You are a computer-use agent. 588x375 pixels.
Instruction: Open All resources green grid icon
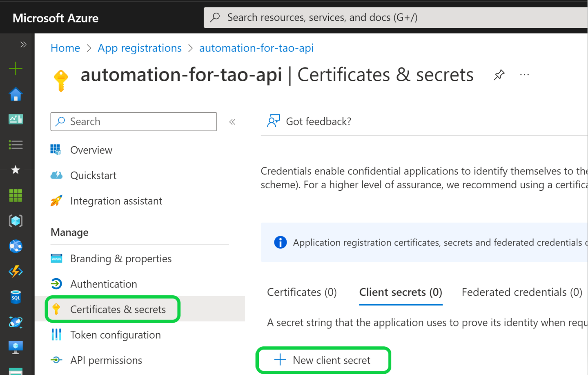click(x=16, y=196)
